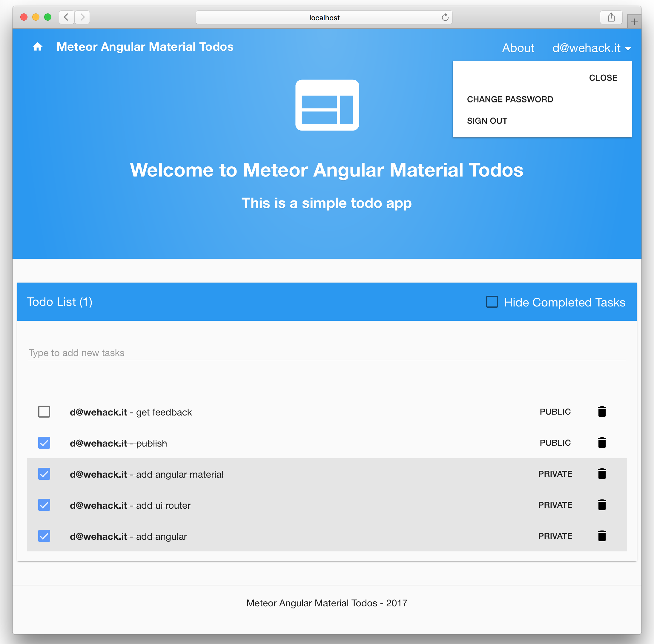Open the About page link
The image size is (654, 644).
click(518, 48)
